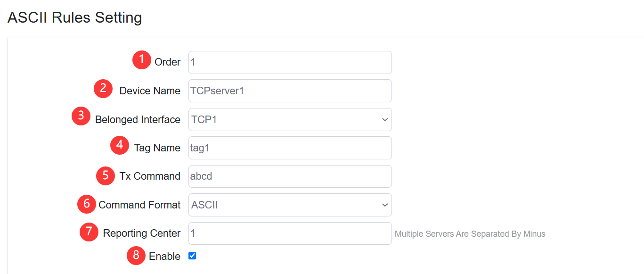Click inside the Device Name field showing TCPserver1
Screen dimensions: 644x274
(x=290, y=91)
